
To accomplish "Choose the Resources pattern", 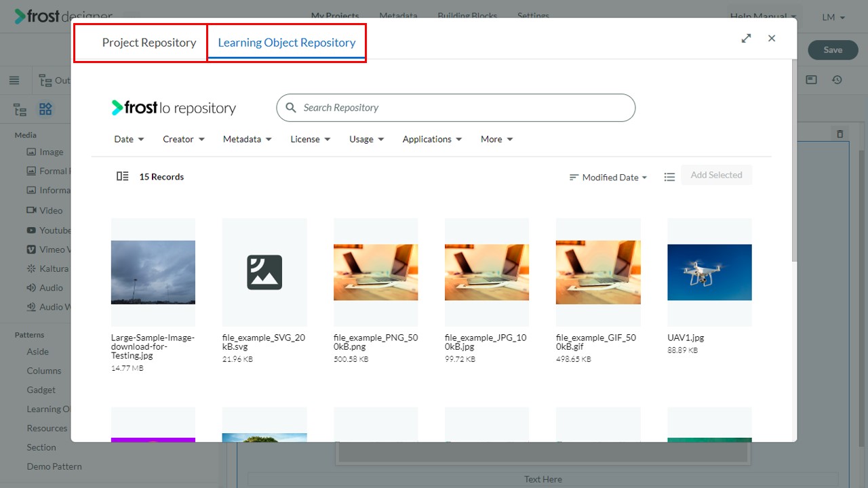I will tap(47, 428).
